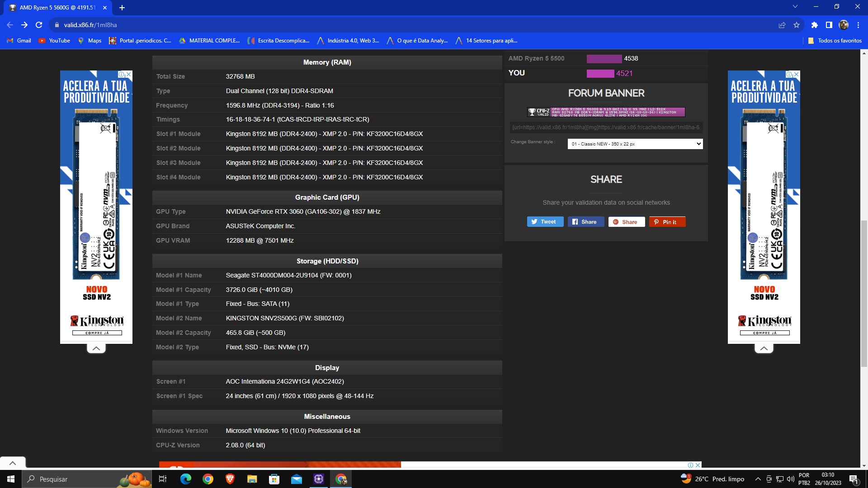The width and height of the screenshot is (868, 488).
Task: Close the left Kingston ad
Action: (129, 74)
